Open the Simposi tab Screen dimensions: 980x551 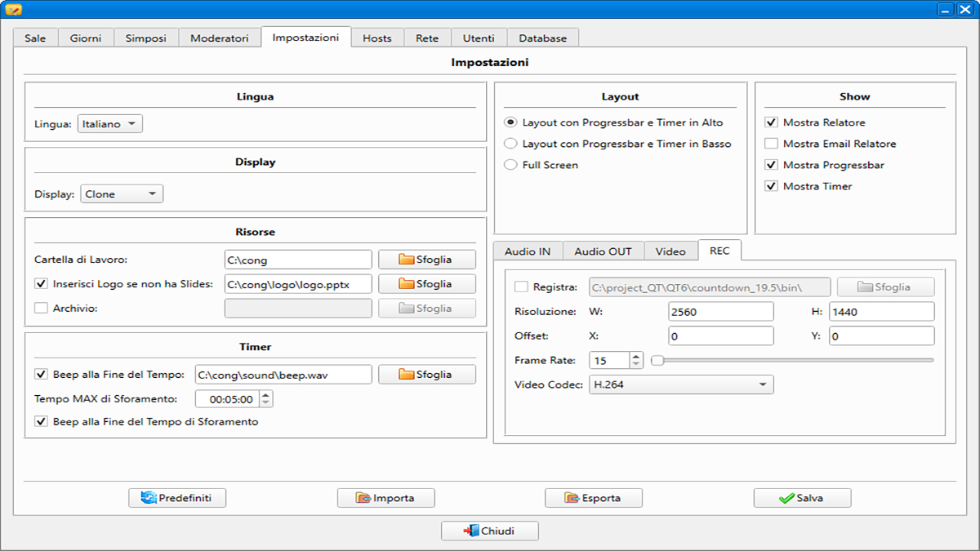pyautogui.click(x=146, y=38)
